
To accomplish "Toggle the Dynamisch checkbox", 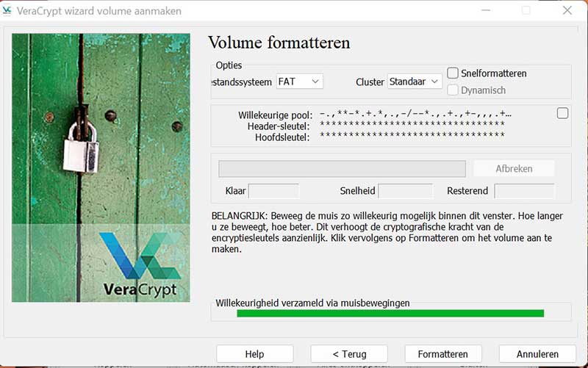I will pyautogui.click(x=453, y=90).
